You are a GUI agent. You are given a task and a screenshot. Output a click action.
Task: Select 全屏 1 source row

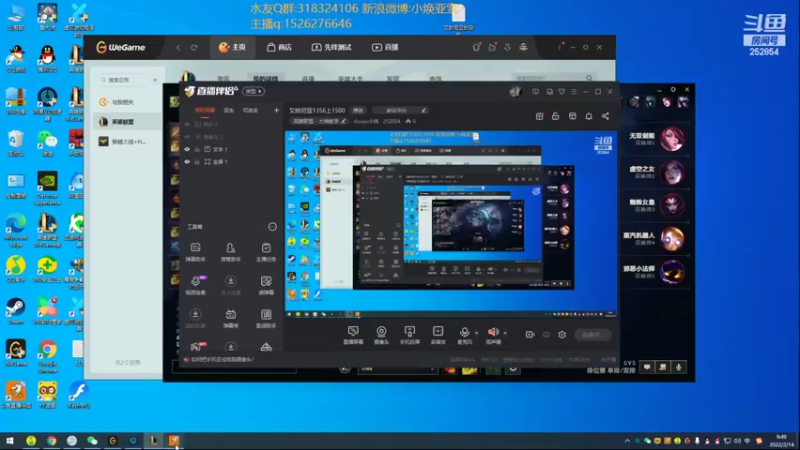coord(231,162)
